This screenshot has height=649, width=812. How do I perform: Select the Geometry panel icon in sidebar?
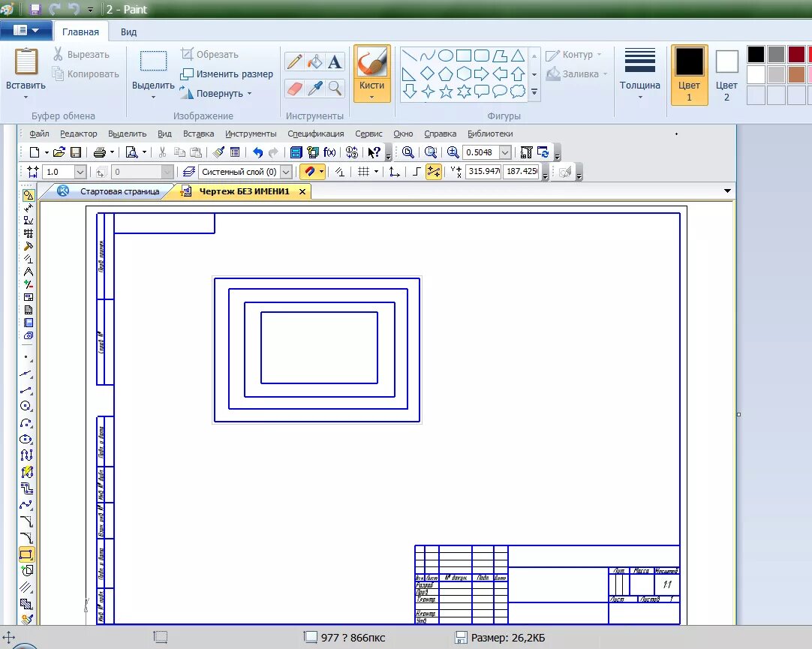click(29, 195)
